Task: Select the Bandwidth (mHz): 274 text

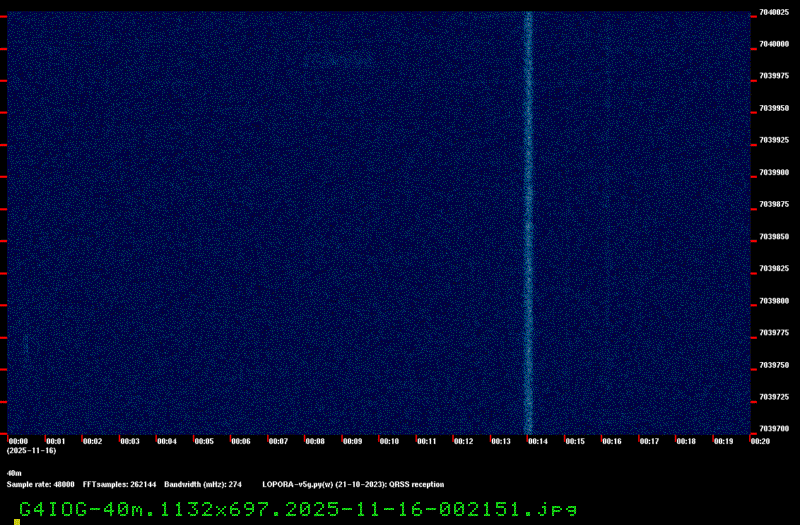Action: coord(203,485)
